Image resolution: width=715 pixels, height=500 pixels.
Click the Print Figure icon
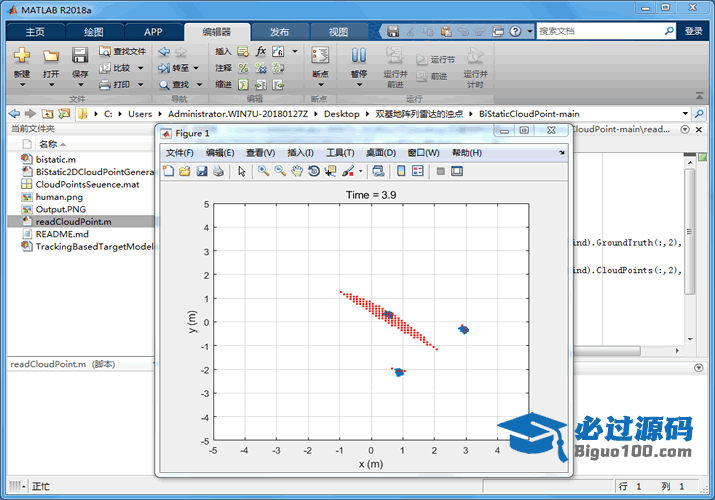[x=218, y=171]
